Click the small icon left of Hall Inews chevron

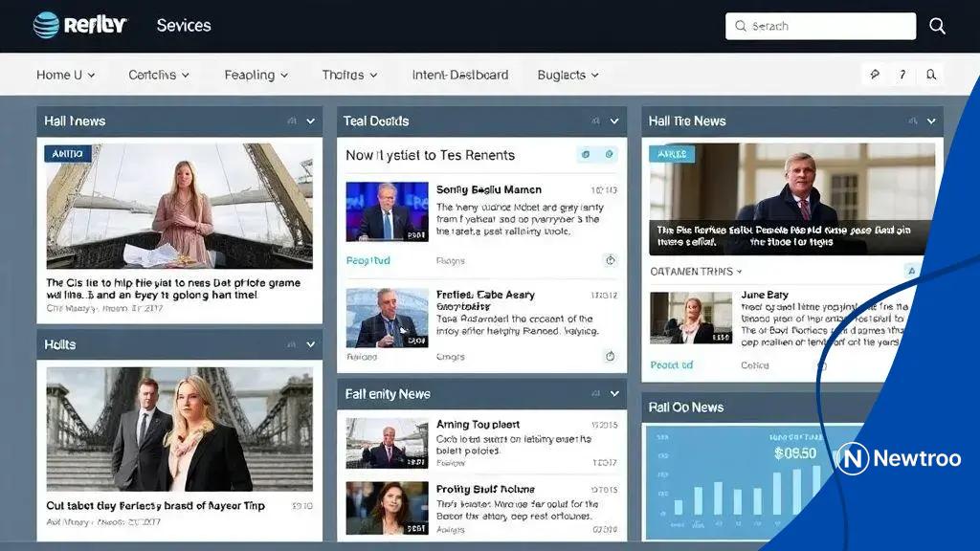pyautogui.click(x=291, y=121)
